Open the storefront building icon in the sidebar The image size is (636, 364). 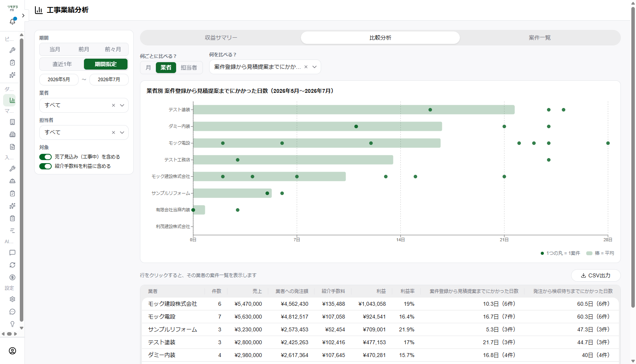pos(12,134)
